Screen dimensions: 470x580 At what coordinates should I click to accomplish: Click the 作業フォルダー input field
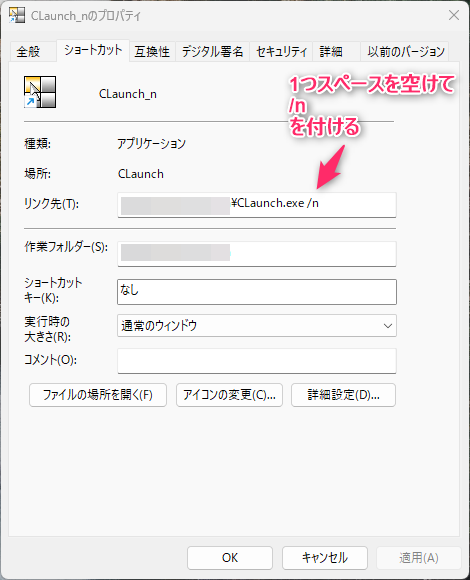tap(257, 254)
